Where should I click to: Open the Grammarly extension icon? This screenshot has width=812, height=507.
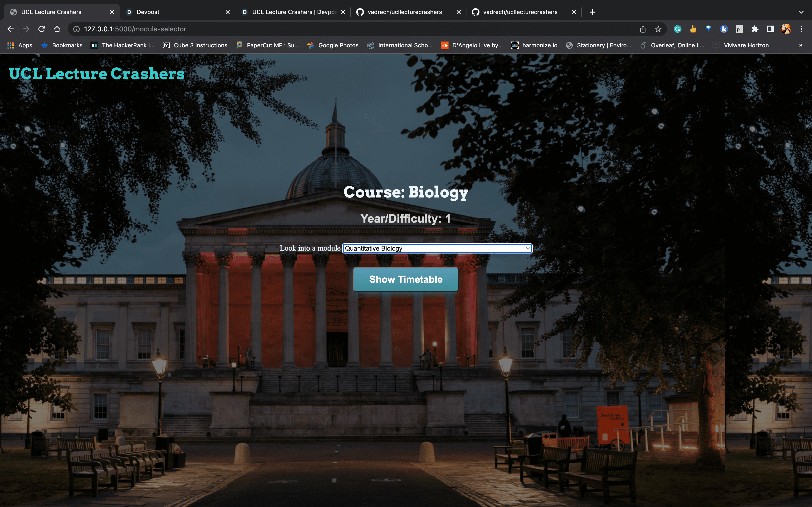tap(677, 29)
